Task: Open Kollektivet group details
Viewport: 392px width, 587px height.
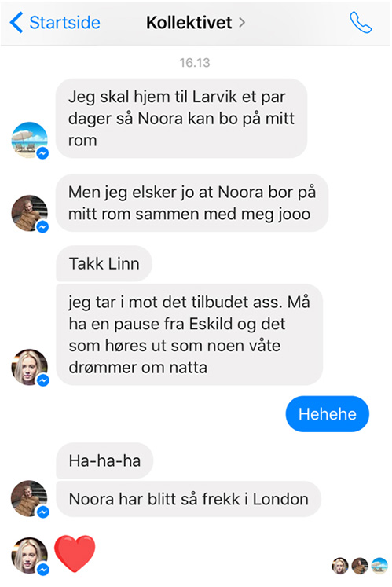Action: coord(196,23)
